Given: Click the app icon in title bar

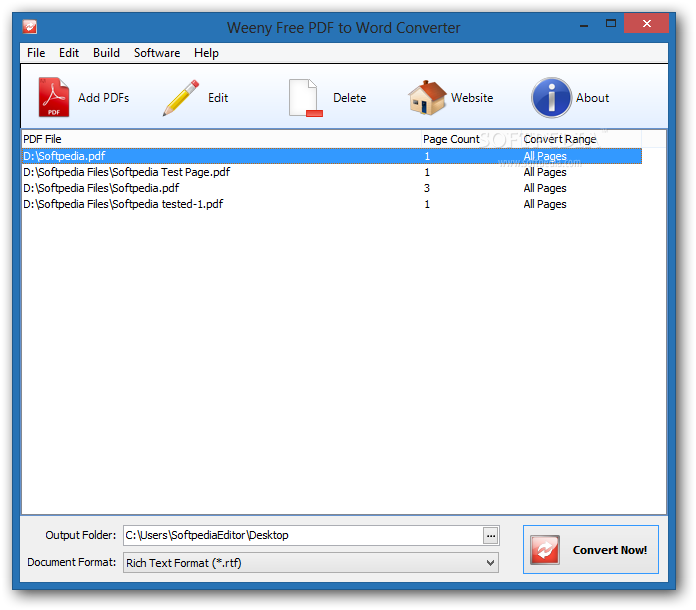Looking at the screenshot, I should tap(30, 27).
